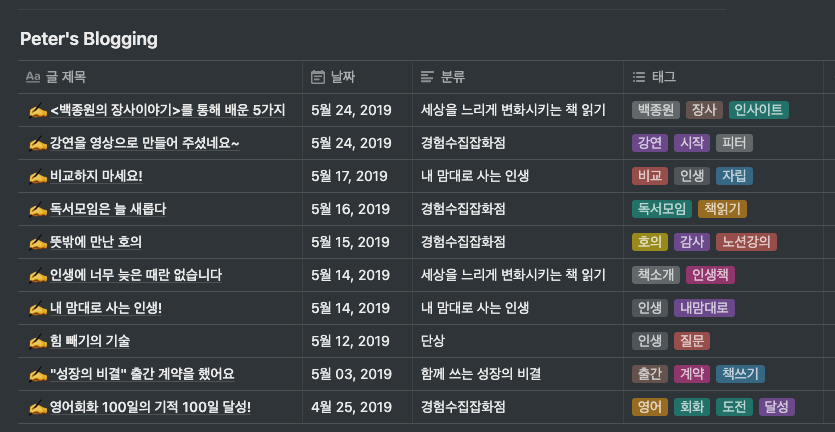Click the writing hand emoji beside 뜻밖에 만난 호의
This screenshot has height=432, width=835.
tap(38, 242)
